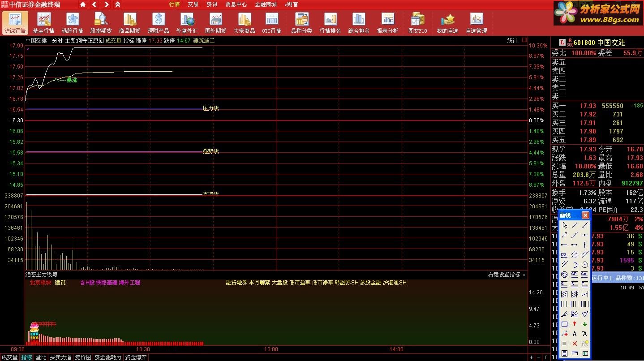Click the red X delete tool in 画线 palette
The height and width of the screenshot is (361, 644).
575,344
